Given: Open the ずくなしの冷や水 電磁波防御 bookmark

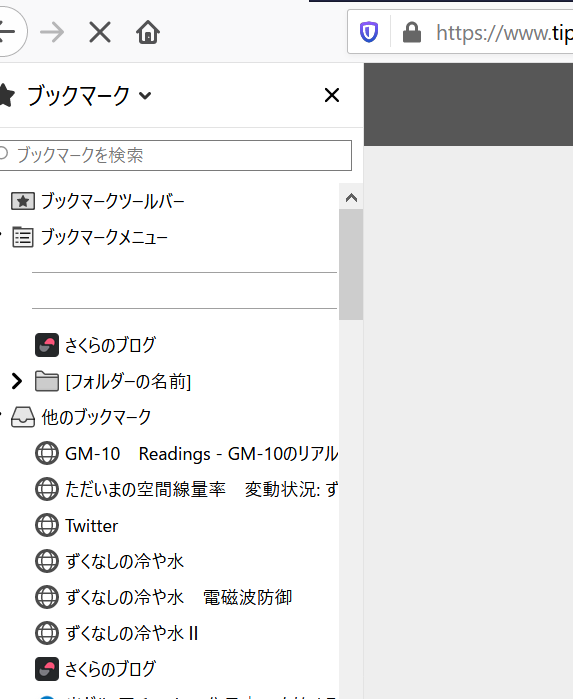Looking at the screenshot, I should click(x=164, y=597).
